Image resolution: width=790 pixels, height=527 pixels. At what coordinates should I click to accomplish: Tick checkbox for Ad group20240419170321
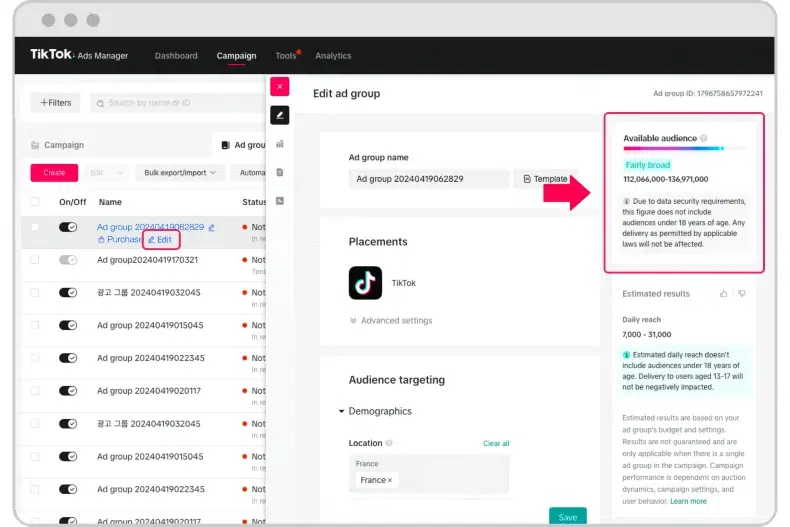[35, 260]
